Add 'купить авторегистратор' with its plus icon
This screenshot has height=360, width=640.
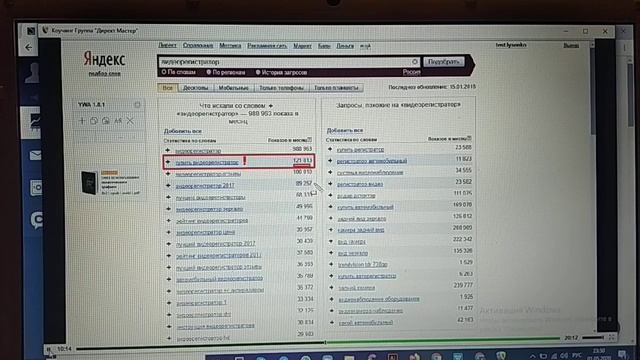[x=331, y=276]
